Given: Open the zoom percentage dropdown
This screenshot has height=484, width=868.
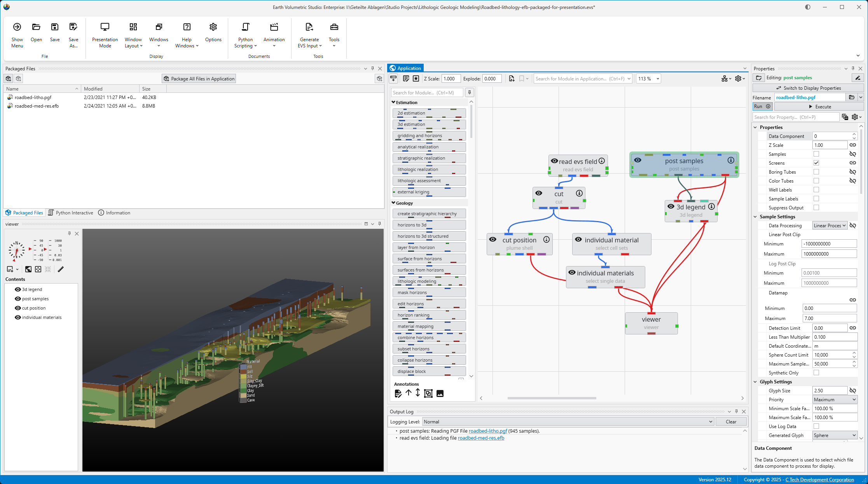Looking at the screenshot, I should pos(658,79).
